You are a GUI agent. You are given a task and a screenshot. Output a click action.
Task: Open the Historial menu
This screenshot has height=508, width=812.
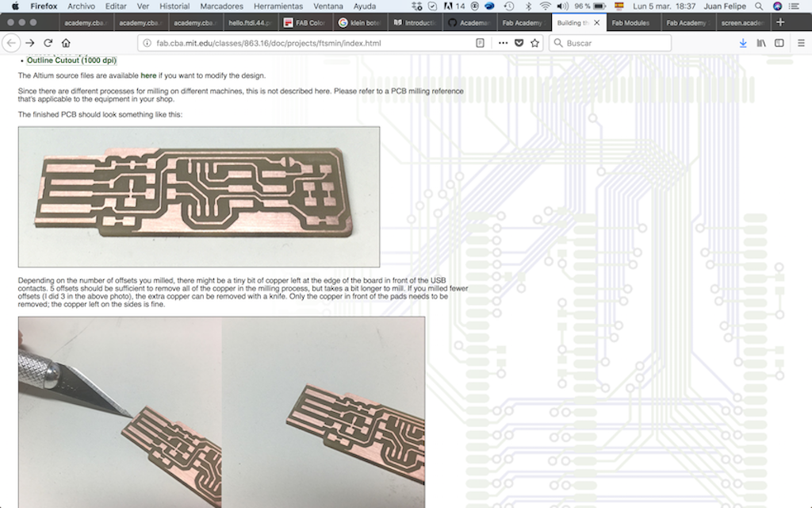tap(174, 6)
